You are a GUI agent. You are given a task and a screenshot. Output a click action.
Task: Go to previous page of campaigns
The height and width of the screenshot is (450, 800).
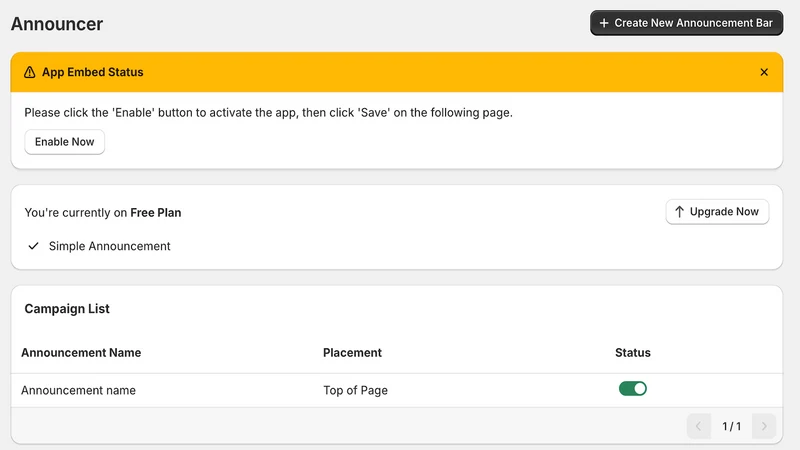(x=698, y=426)
